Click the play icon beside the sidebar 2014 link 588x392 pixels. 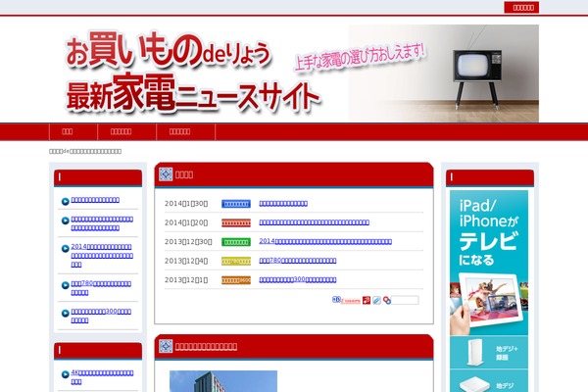pos(66,248)
